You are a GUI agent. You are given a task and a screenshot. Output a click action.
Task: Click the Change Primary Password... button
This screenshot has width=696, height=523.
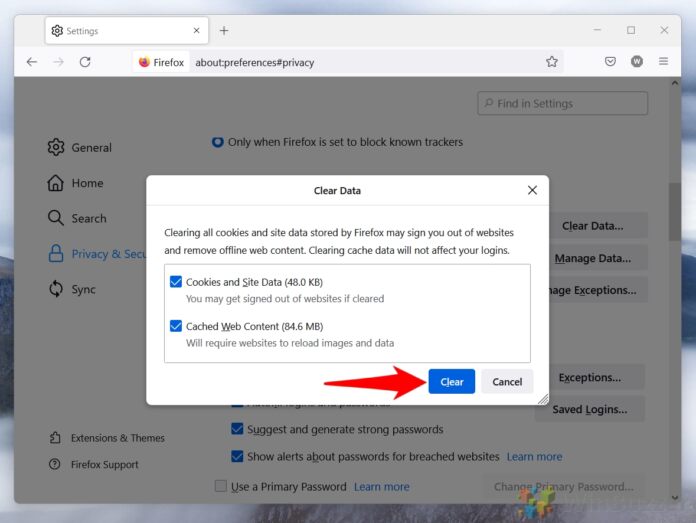point(564,487)
